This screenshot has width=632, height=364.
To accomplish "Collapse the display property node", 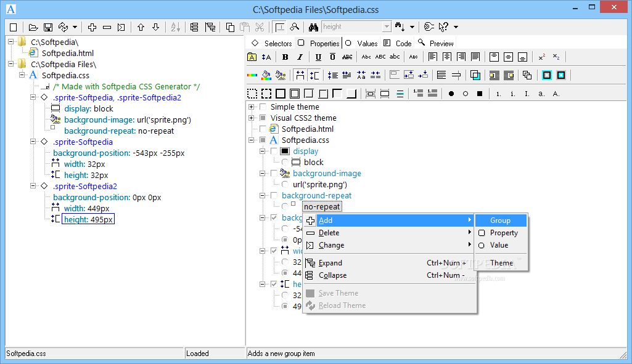I will pos(263,151).
